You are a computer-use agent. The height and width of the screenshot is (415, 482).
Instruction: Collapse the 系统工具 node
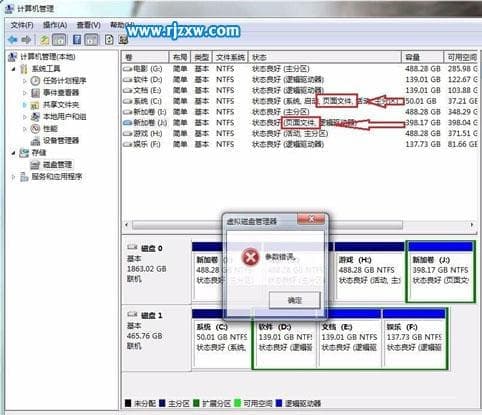click(x=13, y=69)
